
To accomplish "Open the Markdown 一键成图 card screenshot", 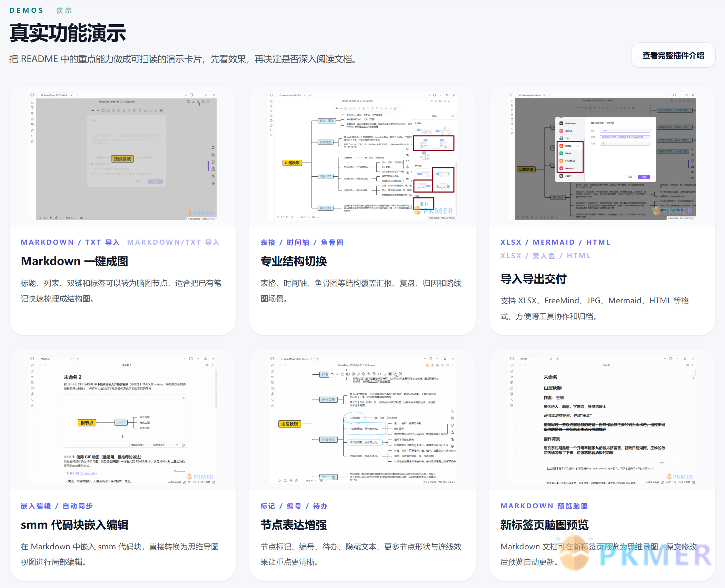I will coord(122,156).
